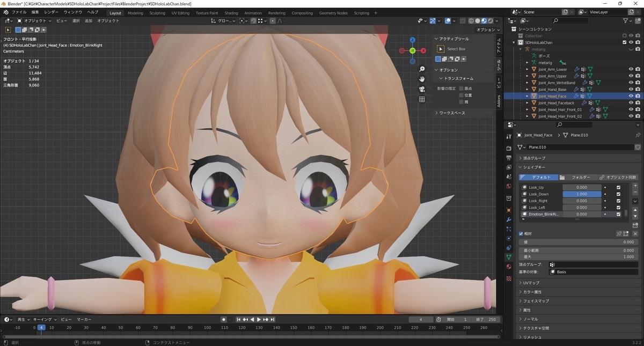Viewport: 644px width, 346px height.
Task: Clear shape keys X button
Action: point(635,234)
